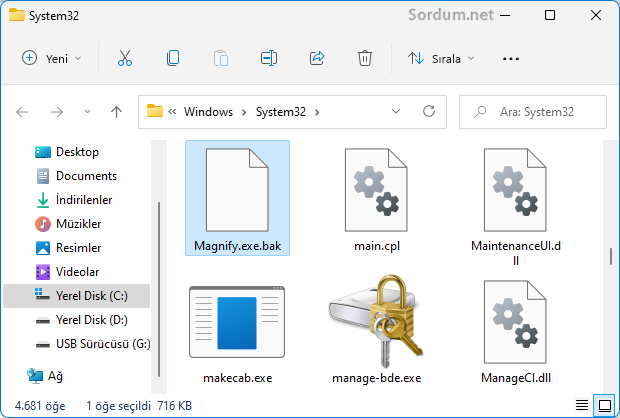Switch to details list view
Image resolution: width=620 pixels, height=418 pixels.
tap(582, 405)
